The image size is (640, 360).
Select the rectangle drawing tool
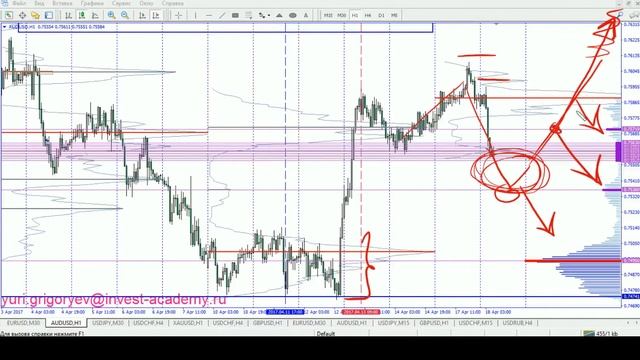(236, 16)
